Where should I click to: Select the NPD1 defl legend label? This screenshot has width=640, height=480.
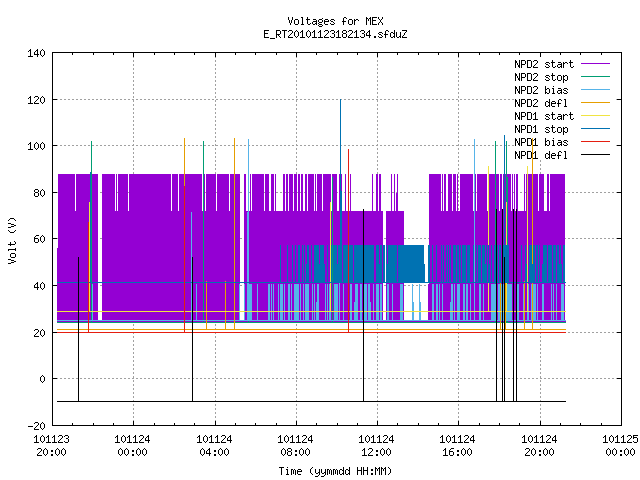click(541, 155)
